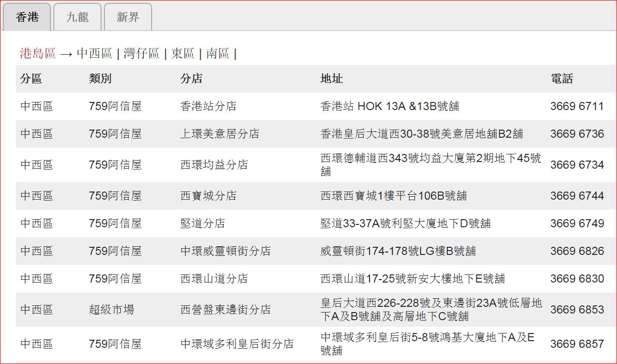Jump to 中西區 district link

pyautogui.click(x=94, y=53)
